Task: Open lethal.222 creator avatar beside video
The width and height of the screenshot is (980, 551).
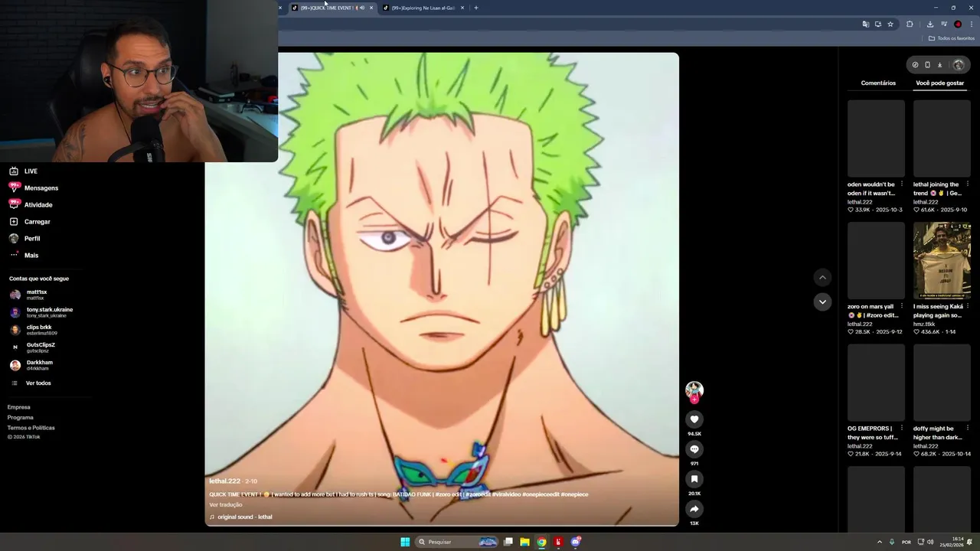Action: 694,390
